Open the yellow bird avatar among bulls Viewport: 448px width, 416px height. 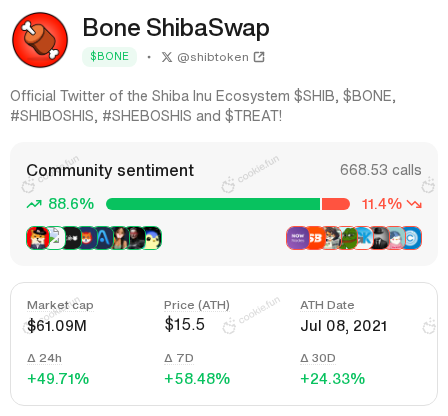click(152, 238)
